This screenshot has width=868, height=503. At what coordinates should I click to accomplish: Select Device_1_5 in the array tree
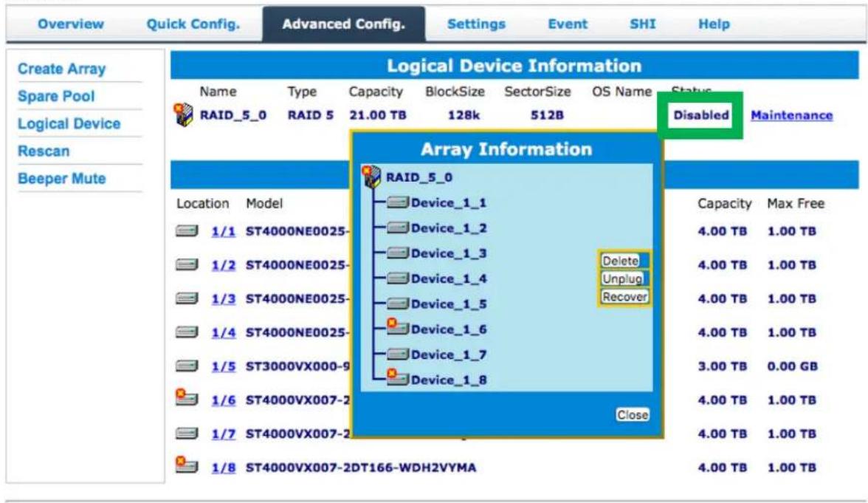pos(449,304)
